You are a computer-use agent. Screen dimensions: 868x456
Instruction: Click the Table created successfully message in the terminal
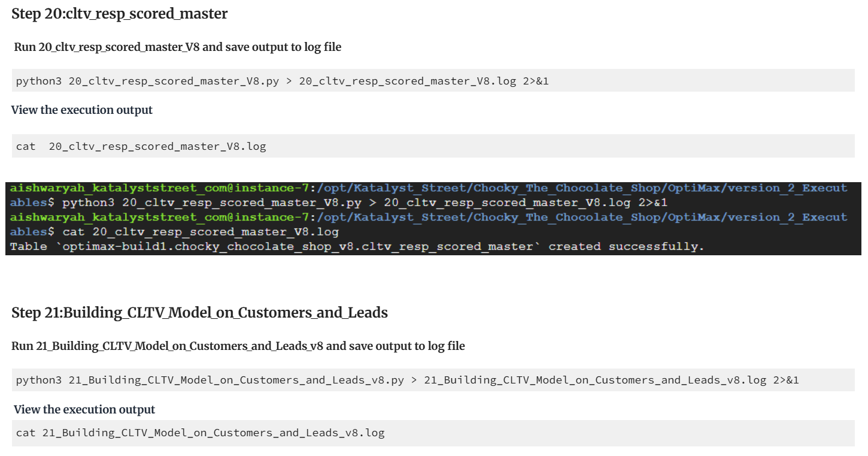coord(357,246)
